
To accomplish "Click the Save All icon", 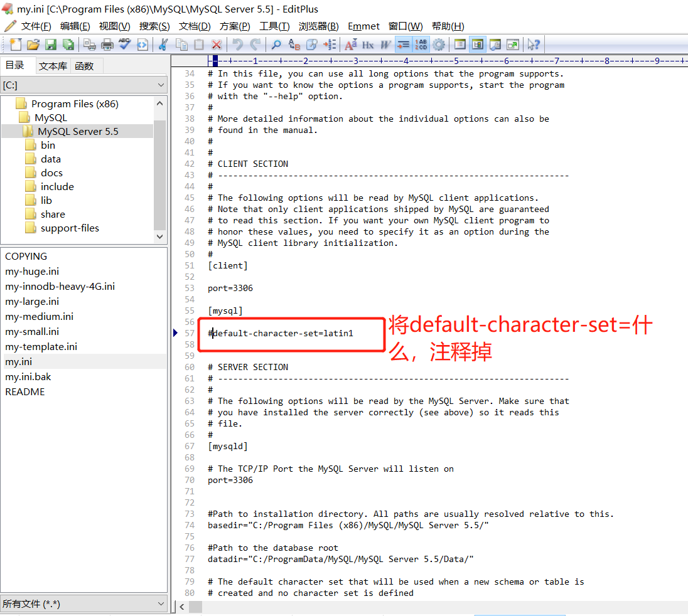I will pos(68,45).
